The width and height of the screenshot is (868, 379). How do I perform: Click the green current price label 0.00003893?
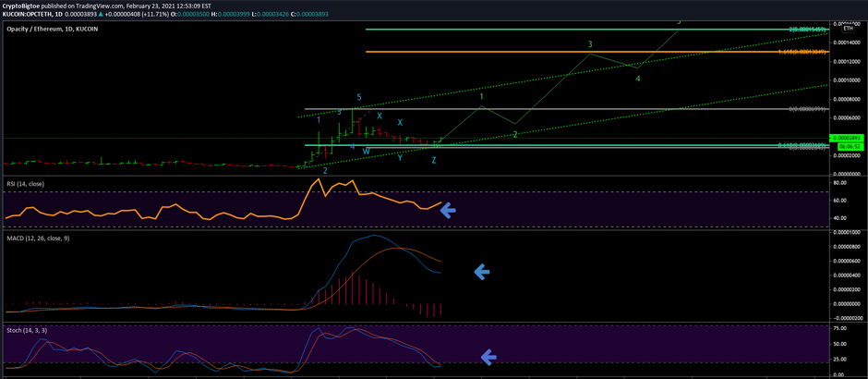849,138
